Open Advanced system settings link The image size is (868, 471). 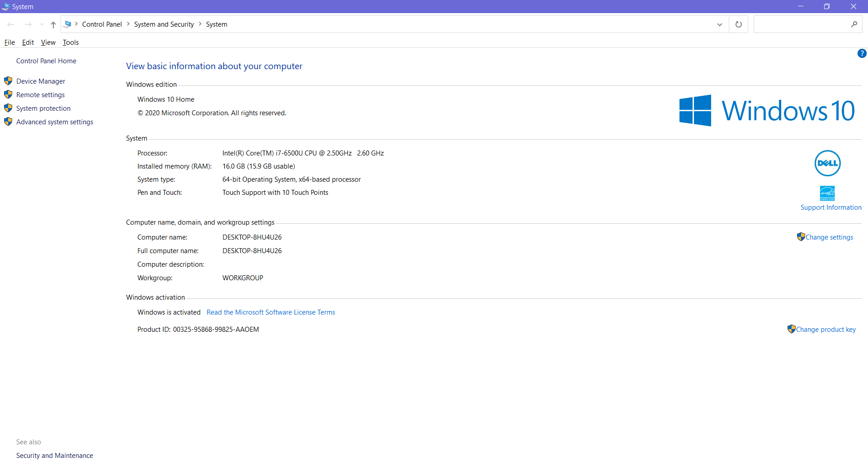click(55, 122)
